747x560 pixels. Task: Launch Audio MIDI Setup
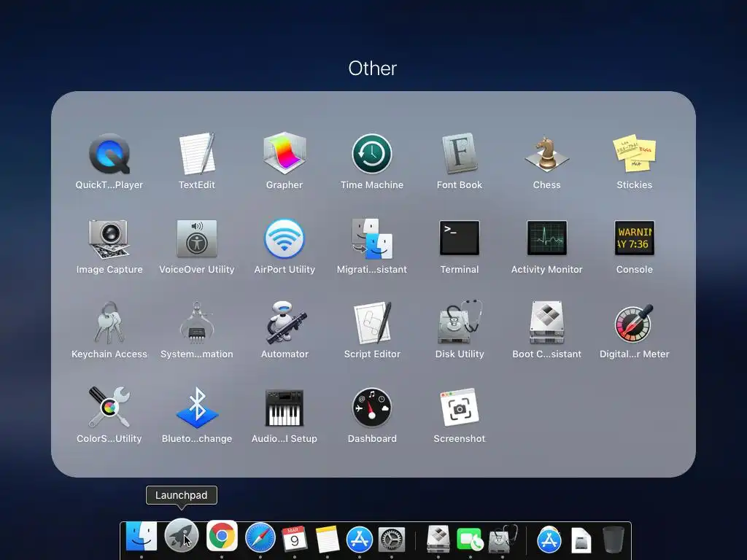285,408
